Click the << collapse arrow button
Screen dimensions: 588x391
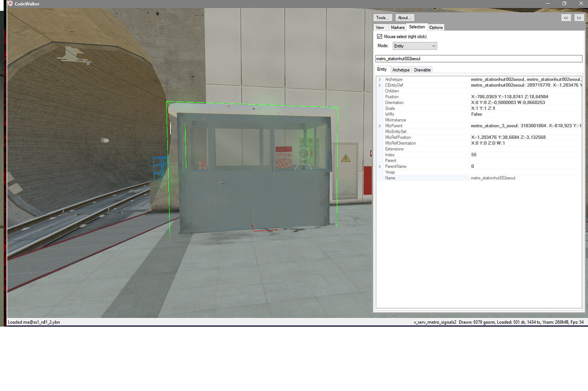566,17
